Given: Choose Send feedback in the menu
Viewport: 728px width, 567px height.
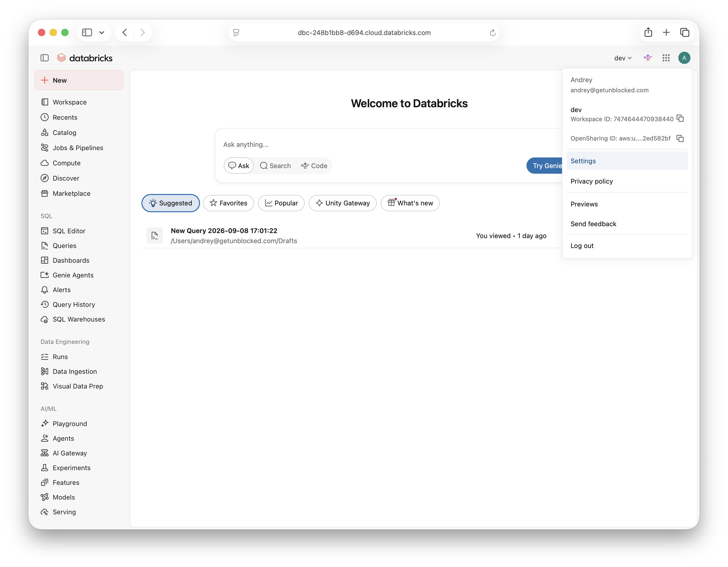Looking at the screenshot, I should click(627, 224).
